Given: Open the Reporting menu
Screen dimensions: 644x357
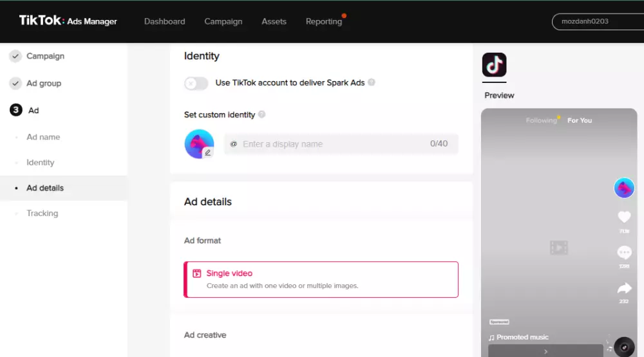Looking at the screenshot, I should 324,21.
